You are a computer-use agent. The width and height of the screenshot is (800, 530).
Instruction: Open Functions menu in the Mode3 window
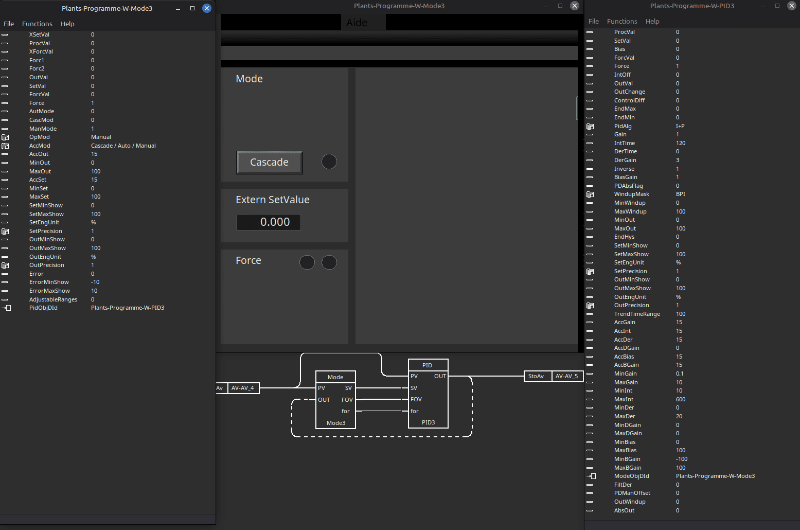point(37,23)
